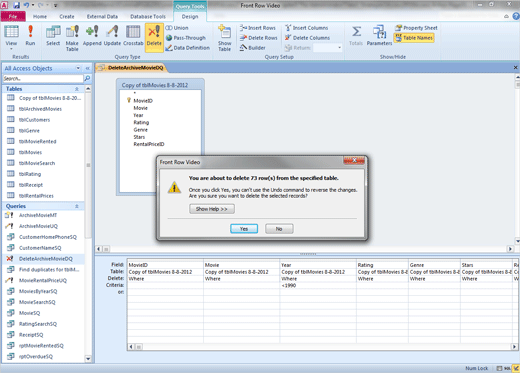This screenshot has height=373, width=520.
Task: Open the All Access Objects dropdown arrow
Action: tap(78, 68)
